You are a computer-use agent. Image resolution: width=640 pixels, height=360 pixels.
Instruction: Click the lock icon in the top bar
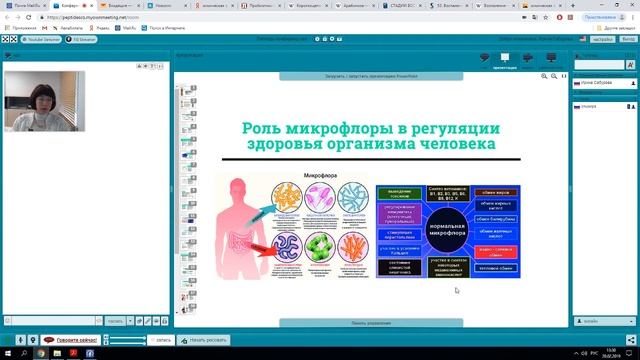(324, 39)
